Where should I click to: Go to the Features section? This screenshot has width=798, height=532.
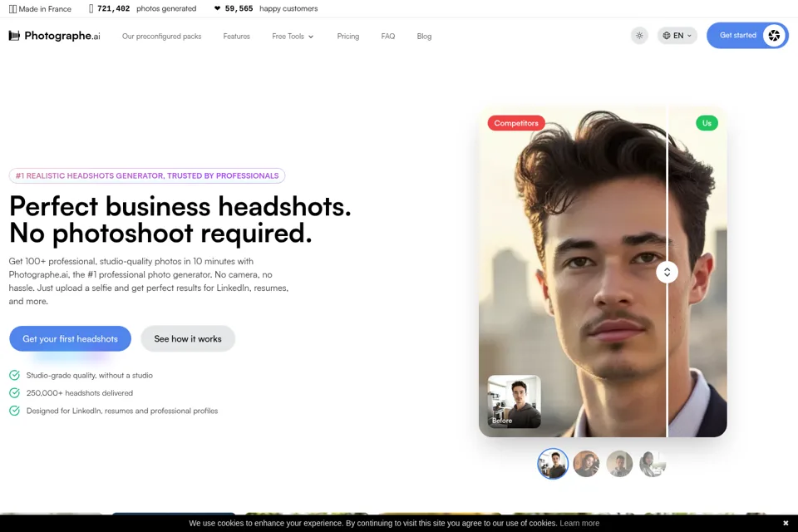[237, 36]
